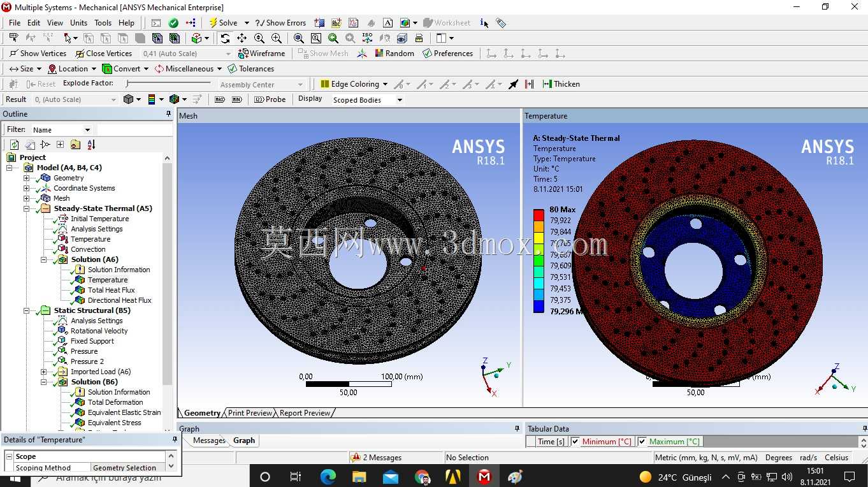Open the Tolerances tool
Viewport: 868px width, 487px height.
tap(250, 69)
